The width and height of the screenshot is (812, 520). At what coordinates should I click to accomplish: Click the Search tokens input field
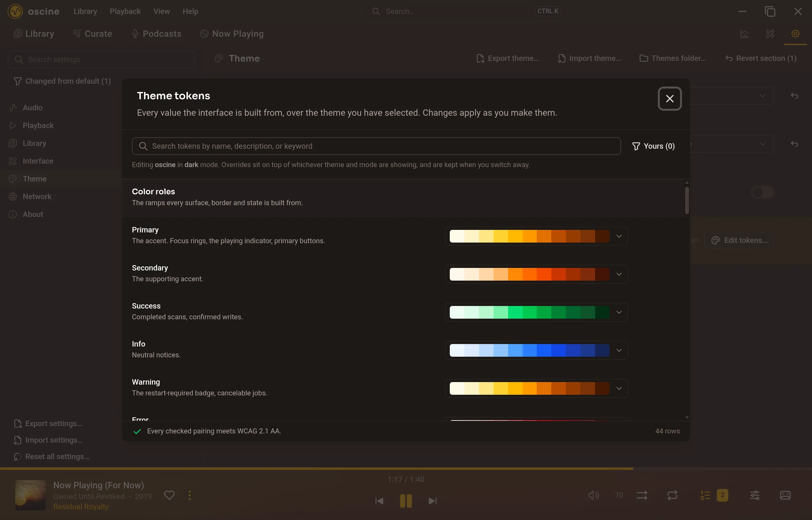pyautogui.click(x=376, y=146)
